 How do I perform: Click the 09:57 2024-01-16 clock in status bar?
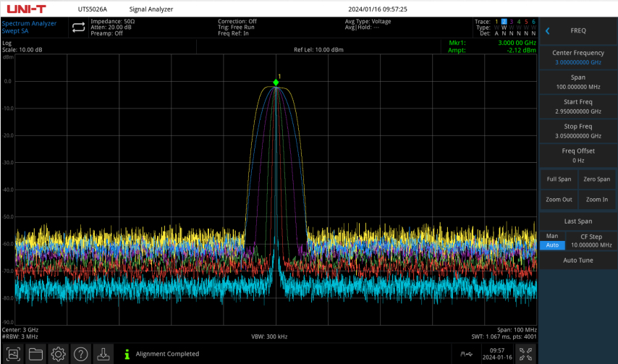pos(497,354)
